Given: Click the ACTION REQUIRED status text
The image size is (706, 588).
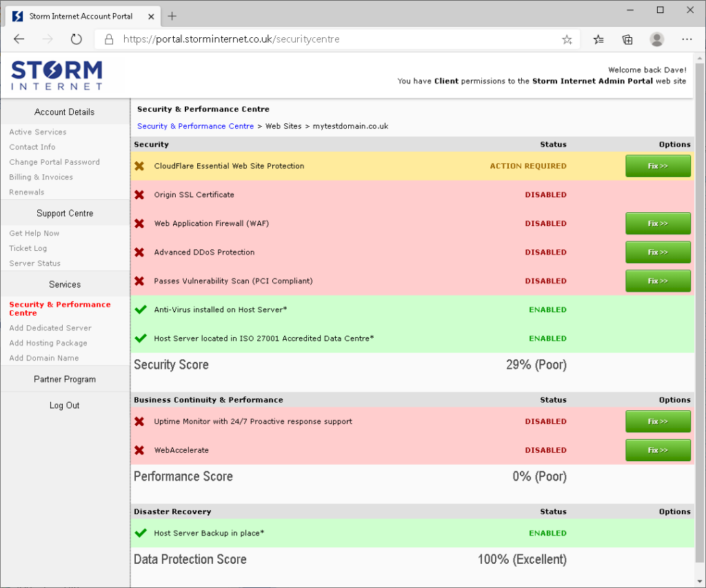Looking at the screenshot, I should pyautogui.click(x=528, y=166).
